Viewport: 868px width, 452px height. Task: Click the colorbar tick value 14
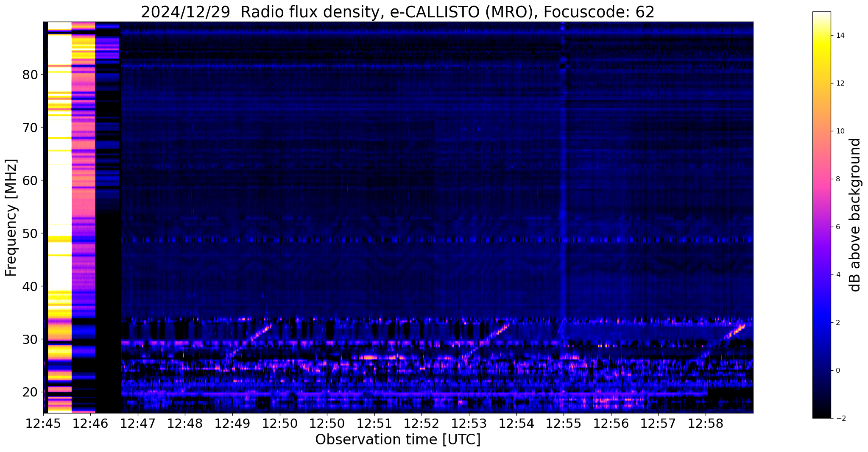click(840, 36)
